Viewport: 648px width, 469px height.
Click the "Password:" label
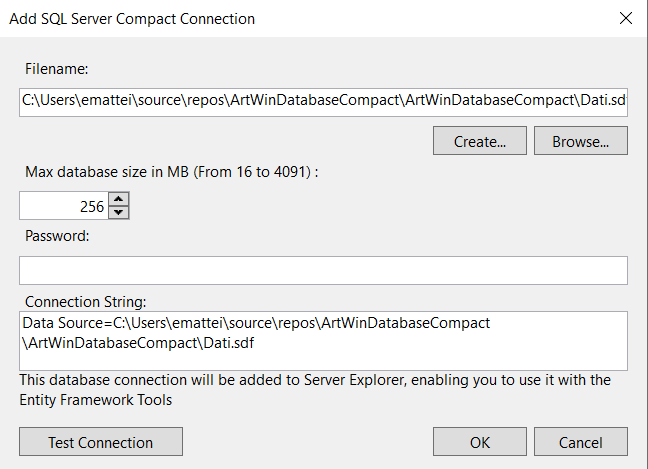click(57, 236)
